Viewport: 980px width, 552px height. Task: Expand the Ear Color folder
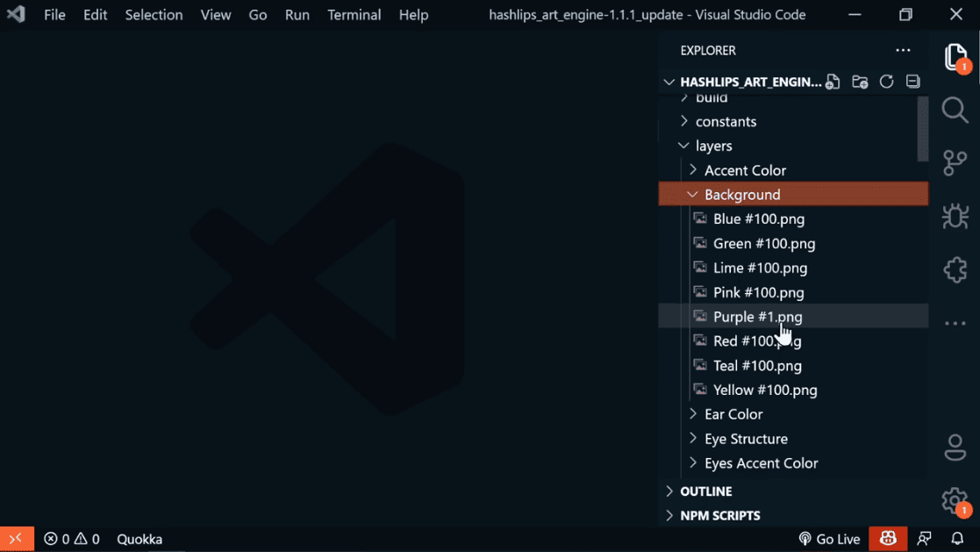coord(692,413)
